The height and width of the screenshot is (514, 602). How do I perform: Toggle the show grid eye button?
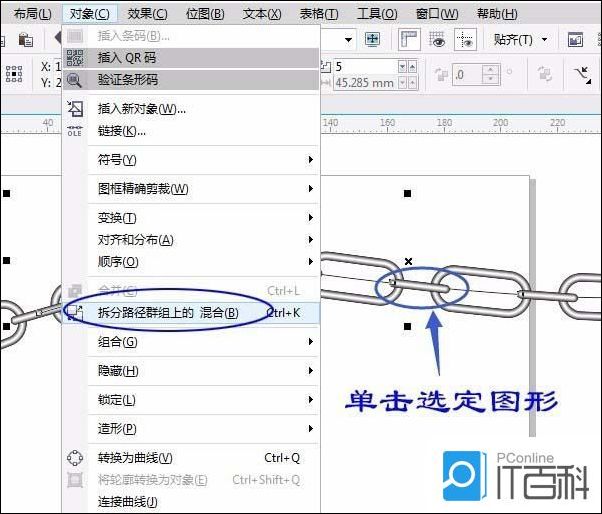click(437, 39)
